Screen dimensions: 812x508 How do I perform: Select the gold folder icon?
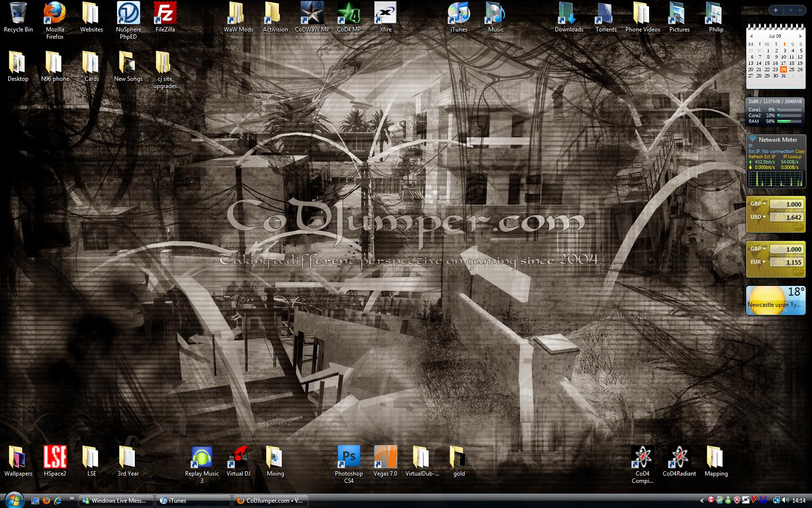pos(459,461)
